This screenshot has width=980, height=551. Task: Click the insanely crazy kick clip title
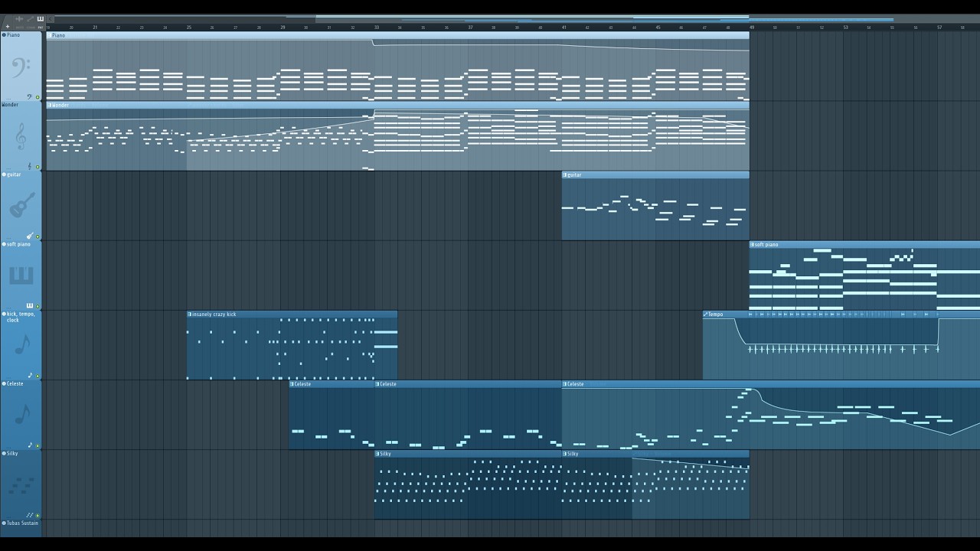point(214,314)
